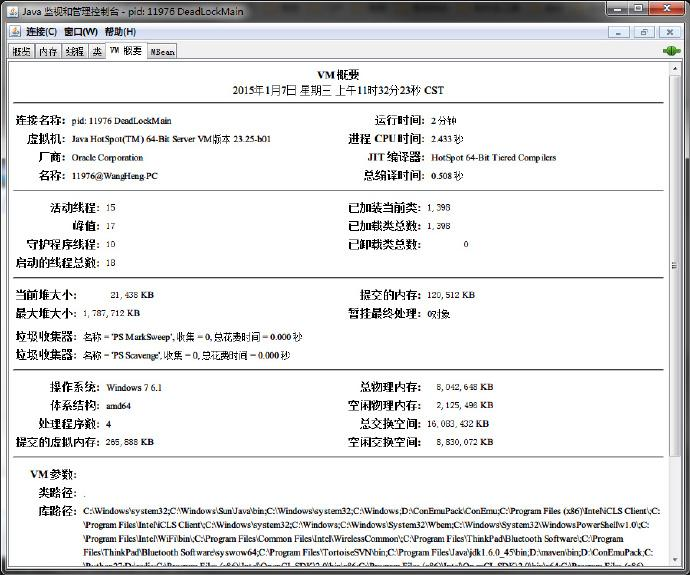Click the Java icon in title bar
The height and width of the screenshot is (575, 690).
click(13, 11)
